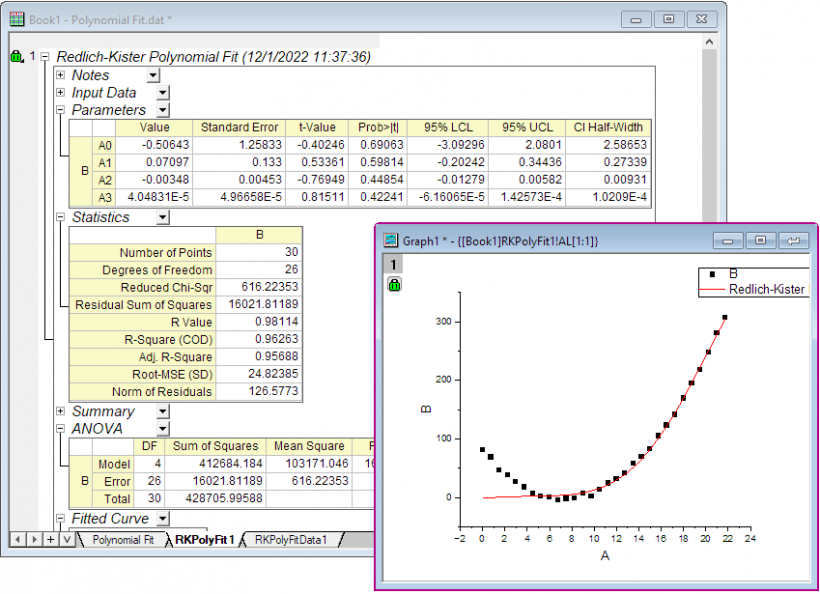
Task: Click the green lock icon in Graph1
Action: pyautogui.click(x=394, y=285)
